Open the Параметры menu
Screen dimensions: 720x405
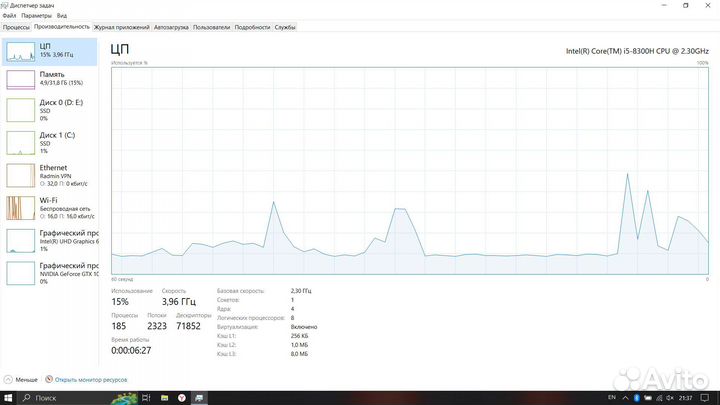pos(37,16)
